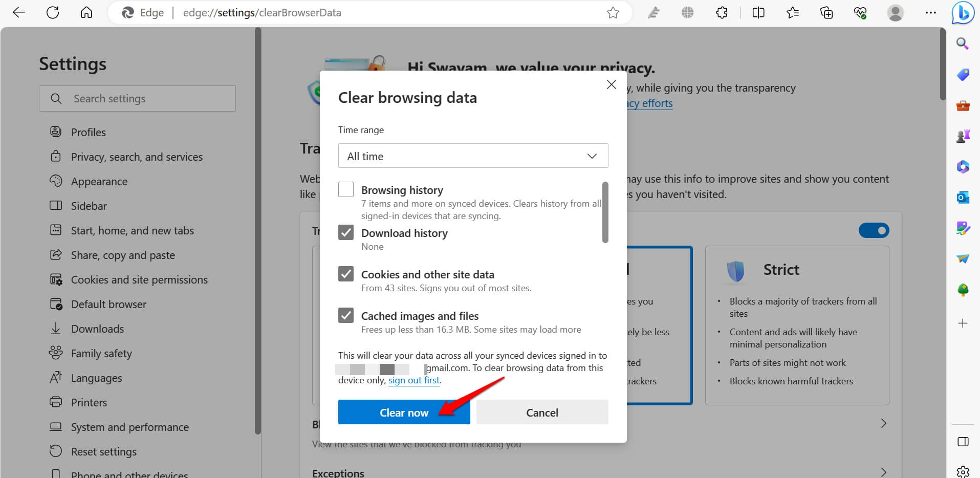Uncheck Download history

[346, 232]
